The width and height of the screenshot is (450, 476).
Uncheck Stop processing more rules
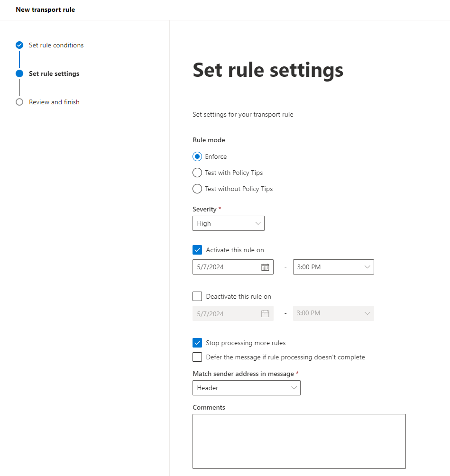[x=197, y=343]
